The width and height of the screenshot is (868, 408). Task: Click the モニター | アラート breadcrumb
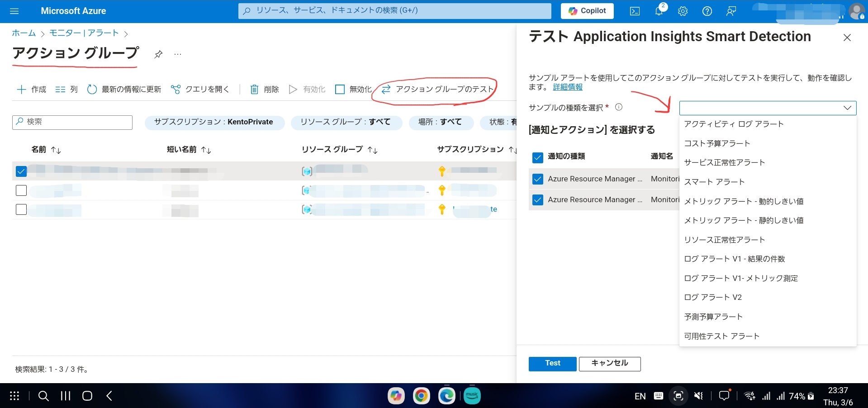point(84,33)
